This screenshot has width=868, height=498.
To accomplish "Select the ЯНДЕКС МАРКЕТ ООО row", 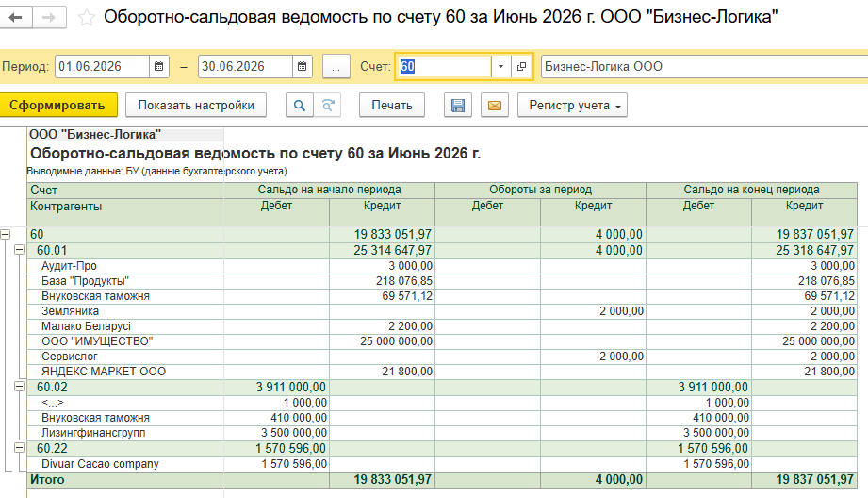I will (x=104, y=372).
